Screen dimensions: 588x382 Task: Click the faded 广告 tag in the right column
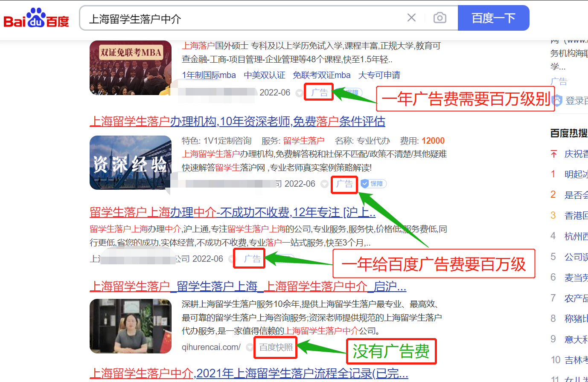pos(559,81)
